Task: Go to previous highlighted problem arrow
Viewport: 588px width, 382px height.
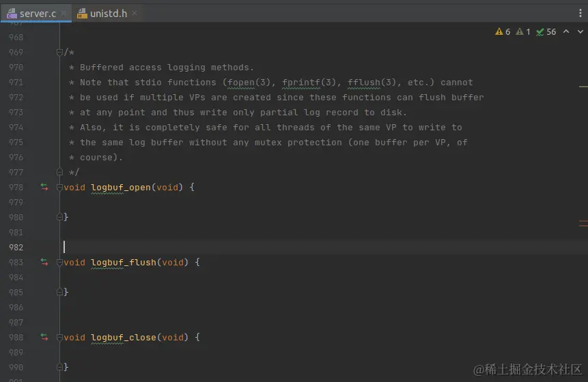Action: click(566, 32)
